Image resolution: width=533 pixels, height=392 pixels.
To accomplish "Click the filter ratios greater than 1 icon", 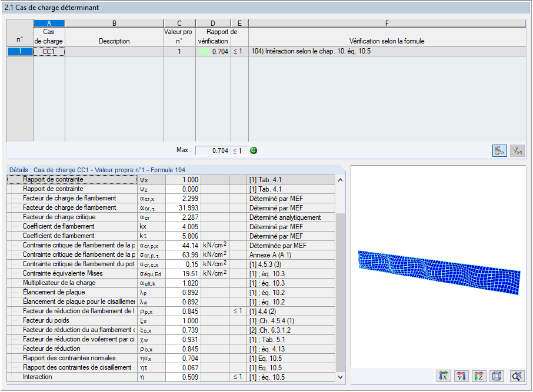I will [x=517, y=150].
